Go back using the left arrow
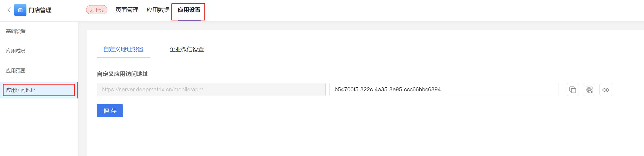 coord(9,10)
